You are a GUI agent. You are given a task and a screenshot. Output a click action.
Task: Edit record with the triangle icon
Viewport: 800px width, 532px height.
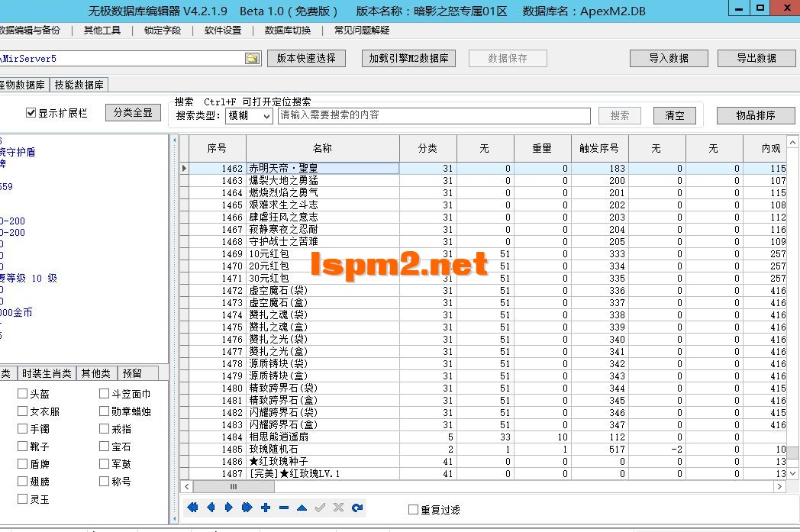(x=302, y=508)
